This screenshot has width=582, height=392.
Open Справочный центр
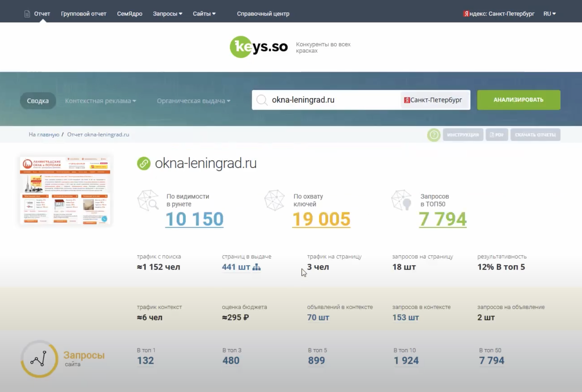point(263,14)
